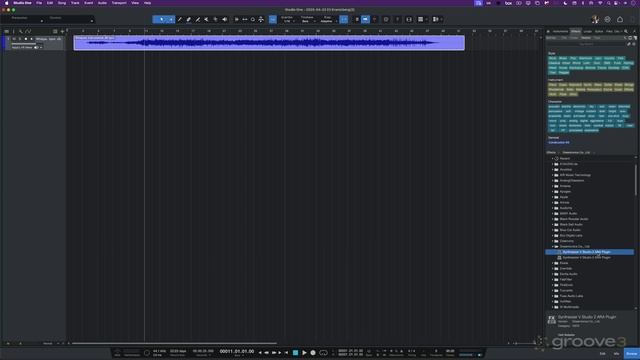Click the arrangement horizontal scrollbar
The height and width of the screenshot is (360, 640).
[174, 343]
